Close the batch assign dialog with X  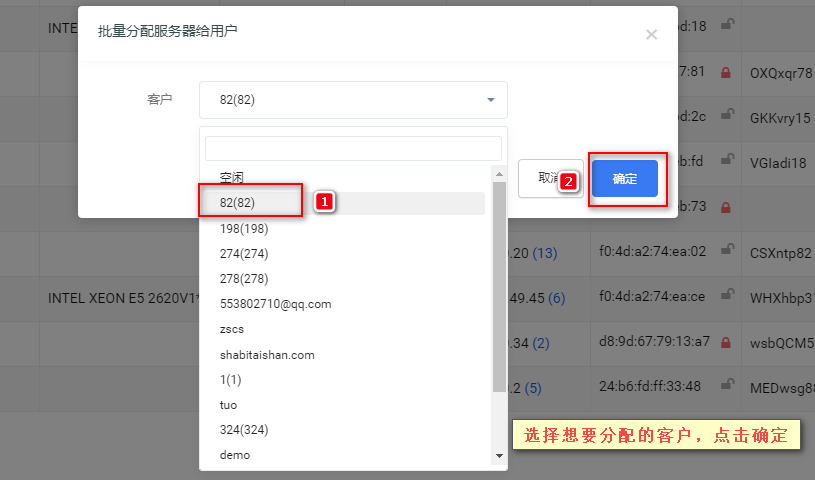(651, 35)
